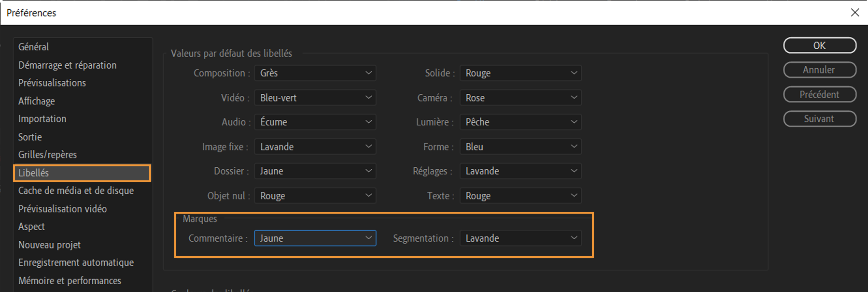Open the Commentaire marker color dropdown
Image resolution: width=868 pixels, height=292 pixels.
tap(315, 238)
